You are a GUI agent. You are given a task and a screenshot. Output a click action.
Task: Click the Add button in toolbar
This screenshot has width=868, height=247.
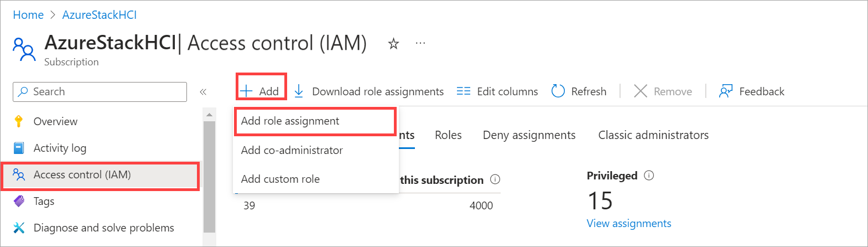pyautogui.click(x=261, y=91)
